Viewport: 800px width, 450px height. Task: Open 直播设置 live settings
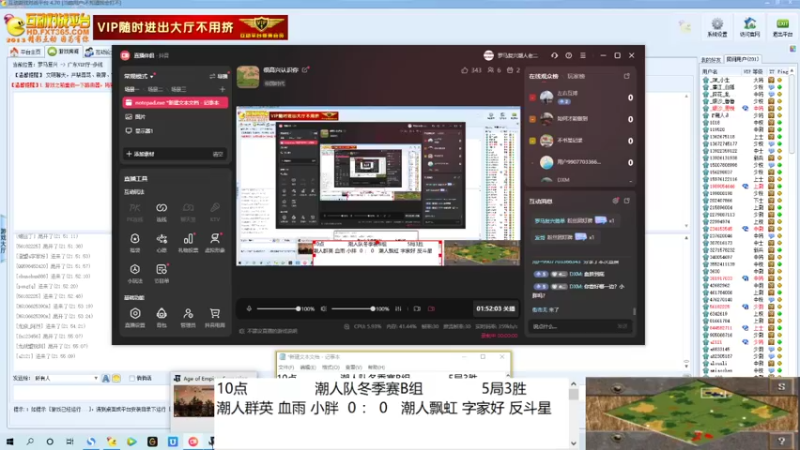point(135,317)
